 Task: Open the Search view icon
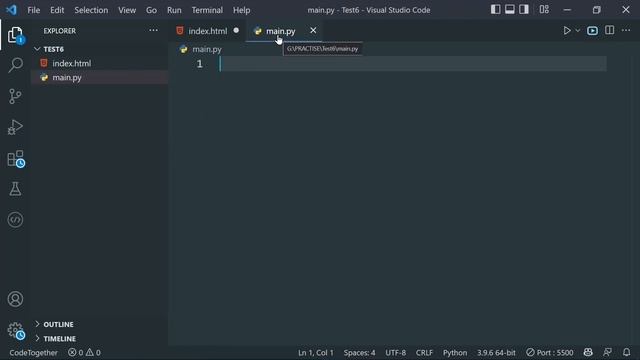tap(15, 65)
